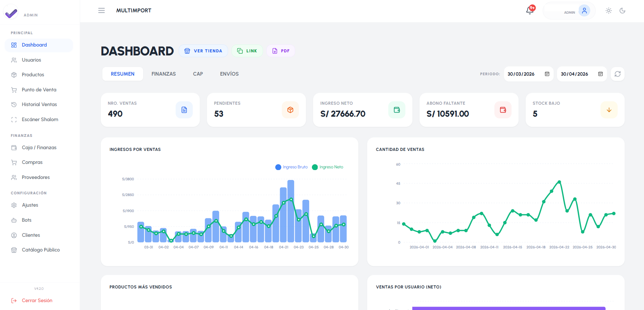Switch to the ENVÍOS tab
This screenshot has width=644, height=310.
click(x=229, y=74)
